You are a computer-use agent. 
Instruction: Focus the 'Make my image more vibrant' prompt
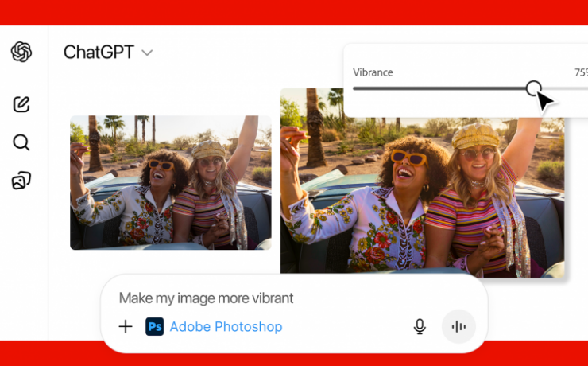pyautogui.click(x=207, y=298)
